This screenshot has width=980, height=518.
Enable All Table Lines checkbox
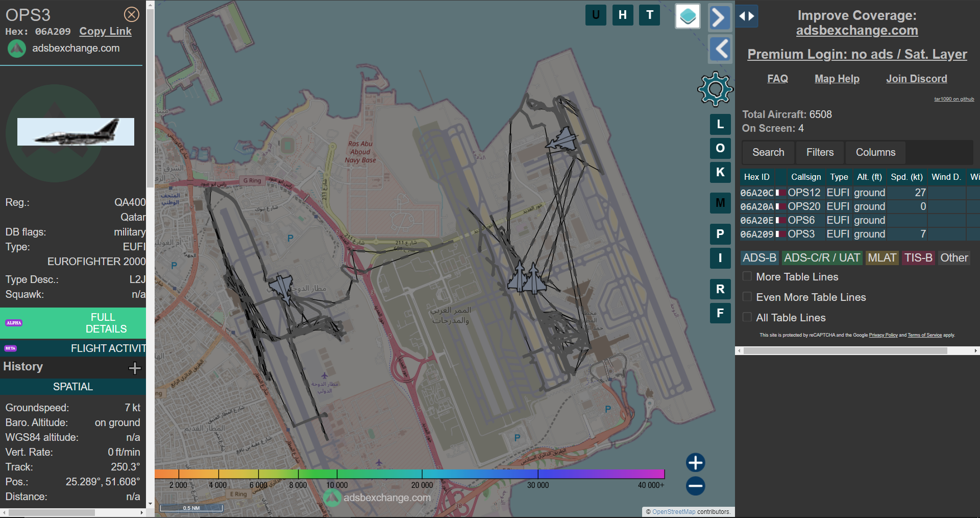747,317
